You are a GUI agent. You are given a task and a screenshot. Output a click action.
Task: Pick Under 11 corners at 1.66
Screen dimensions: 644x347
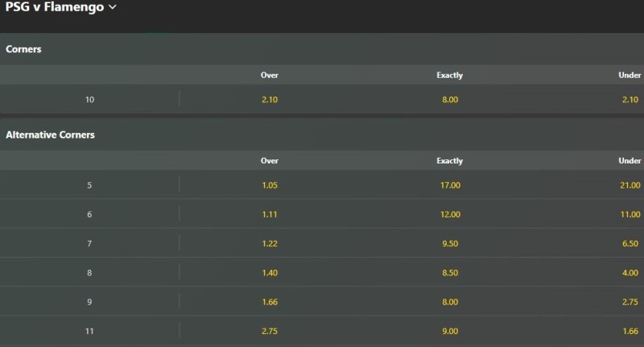630,331
